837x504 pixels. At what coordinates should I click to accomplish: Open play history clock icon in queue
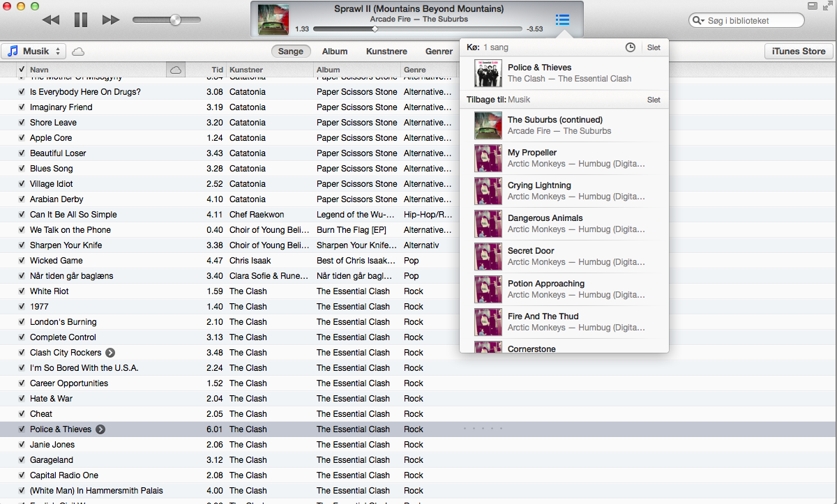pyautogui.click(x=630, y=47)
